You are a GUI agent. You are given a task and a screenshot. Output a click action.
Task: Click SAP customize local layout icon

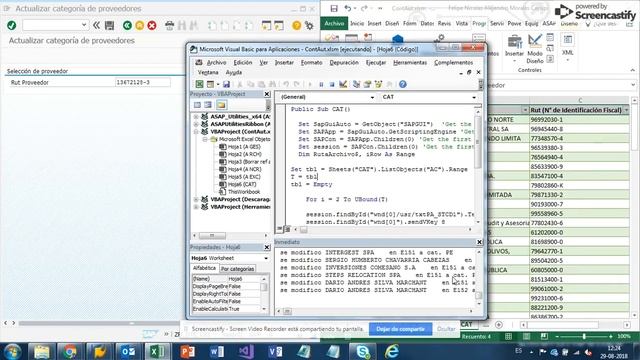(x=309, y=25)
